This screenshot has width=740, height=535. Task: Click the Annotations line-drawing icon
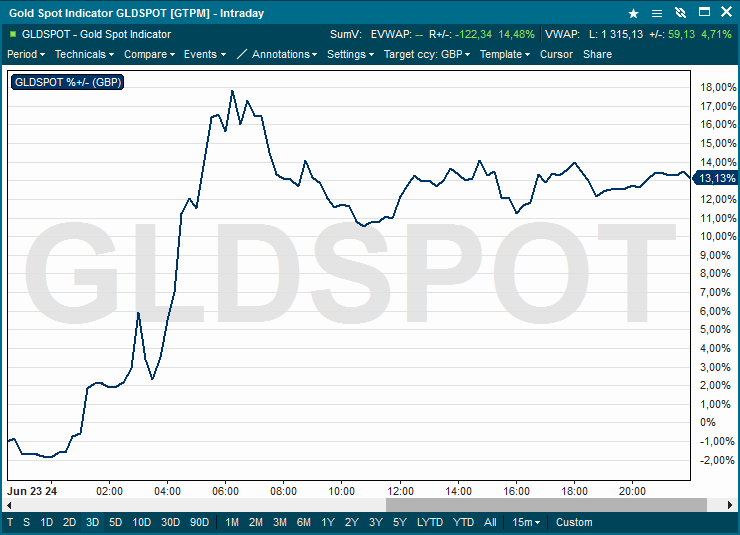click(241, 54)
